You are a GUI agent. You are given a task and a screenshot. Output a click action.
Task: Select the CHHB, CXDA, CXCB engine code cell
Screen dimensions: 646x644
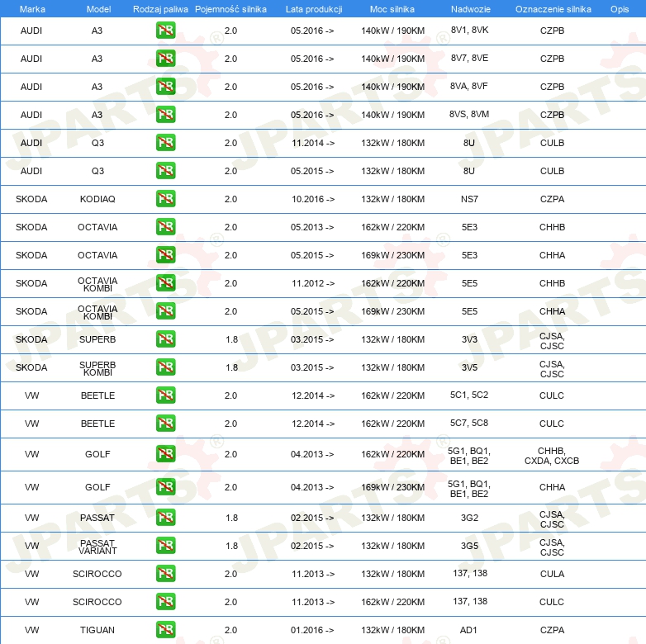tap(552, 456)
